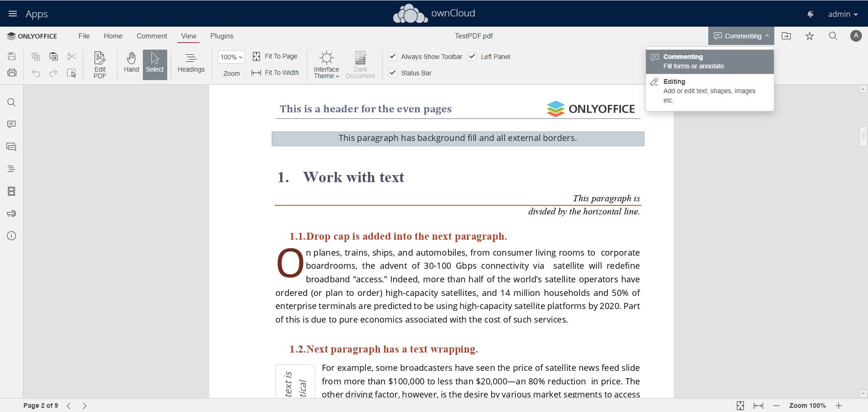868x412 pixels.
Task: Click the 'Work with text' heading
Action: (354, 177)
